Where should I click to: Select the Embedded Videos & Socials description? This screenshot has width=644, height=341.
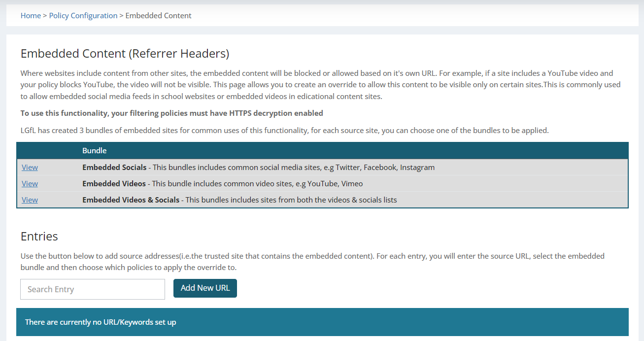pos(239,200)
